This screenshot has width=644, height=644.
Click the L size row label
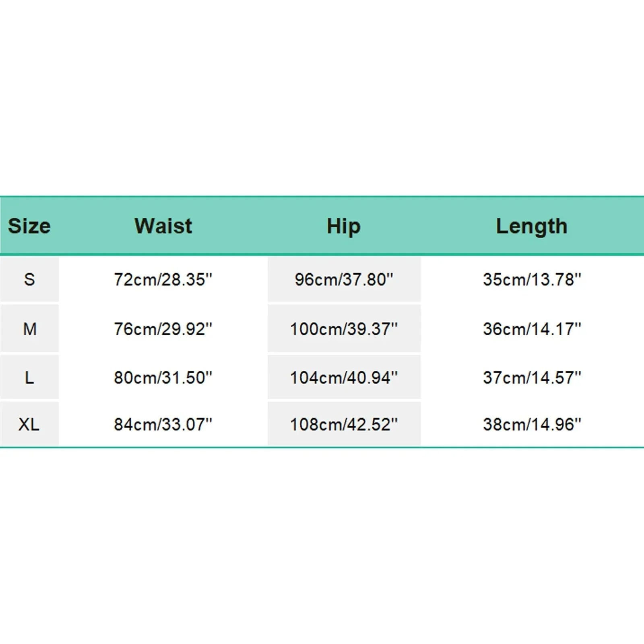[x=29, y=378]
